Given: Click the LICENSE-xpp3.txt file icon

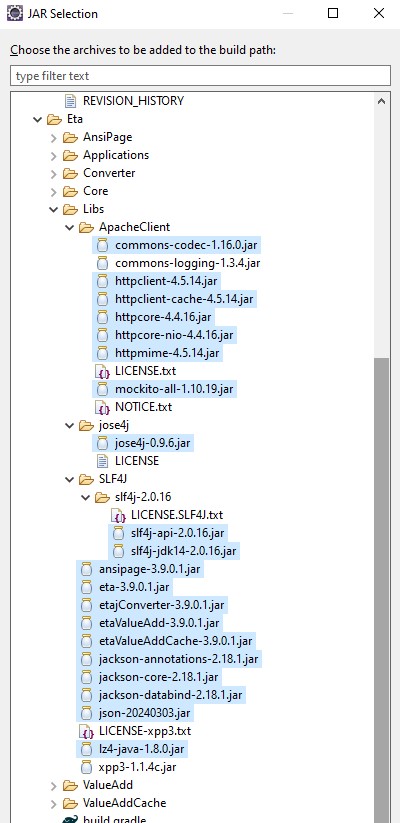Looking at the screenshot, I should (x=86, y=731).
